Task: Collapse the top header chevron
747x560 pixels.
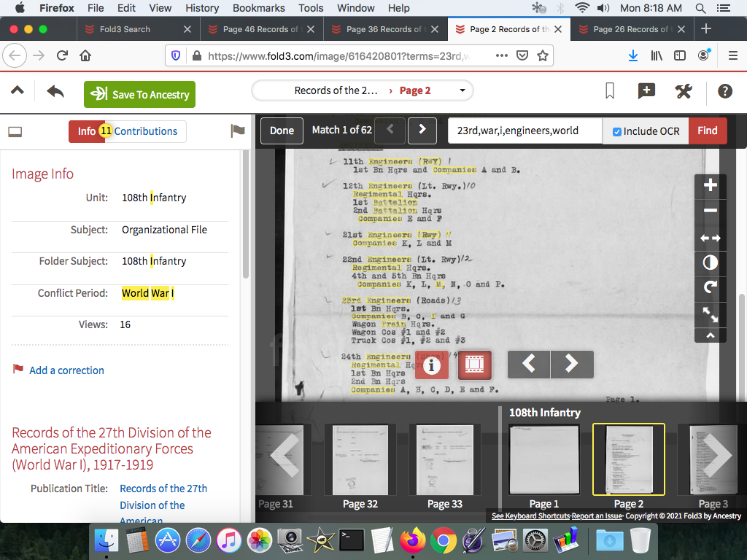Action: 18,91
